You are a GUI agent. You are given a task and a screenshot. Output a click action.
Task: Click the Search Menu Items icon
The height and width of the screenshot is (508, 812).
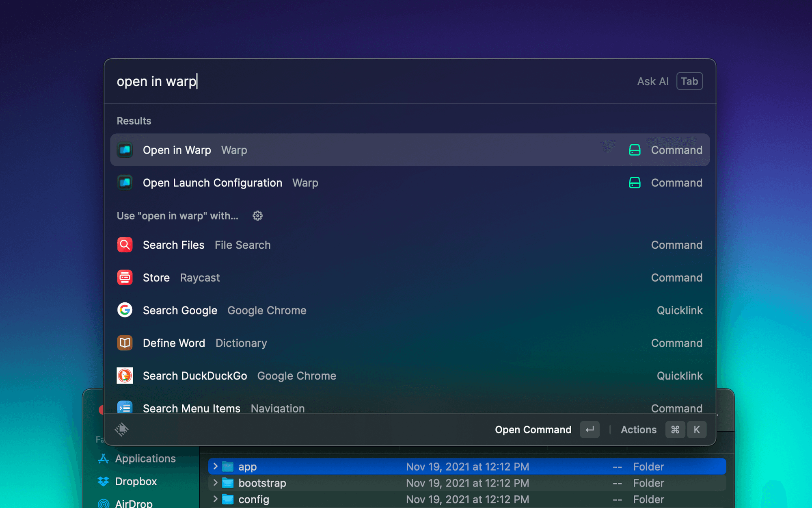pos(125,407)
